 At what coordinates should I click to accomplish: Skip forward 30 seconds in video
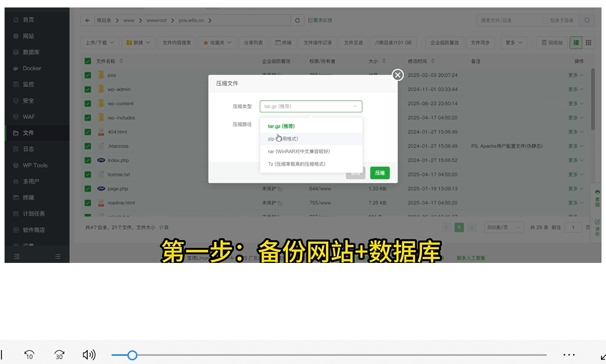[x=59, y=355]
